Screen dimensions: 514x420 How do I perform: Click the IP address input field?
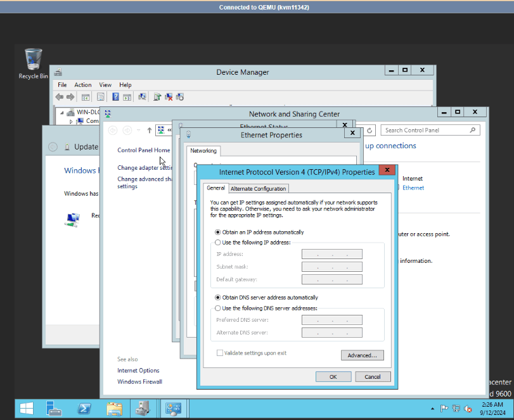[331, 254]
